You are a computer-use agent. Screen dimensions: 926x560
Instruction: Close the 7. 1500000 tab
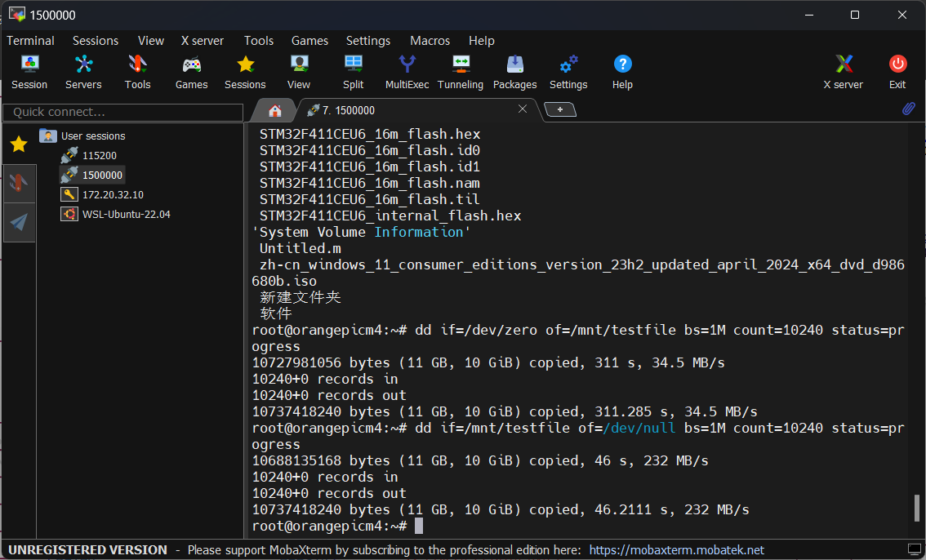523,109
